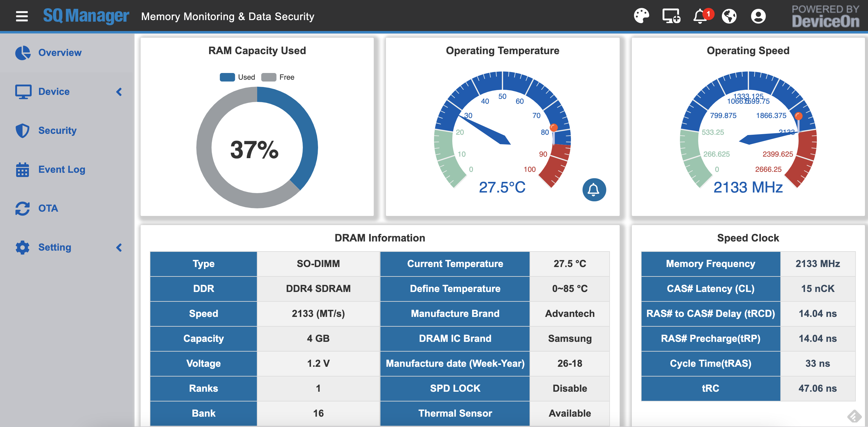The height and width of the screenshot is (427, 868).
Task: Click the temperature alarm bell button
Action: (594, 189)
